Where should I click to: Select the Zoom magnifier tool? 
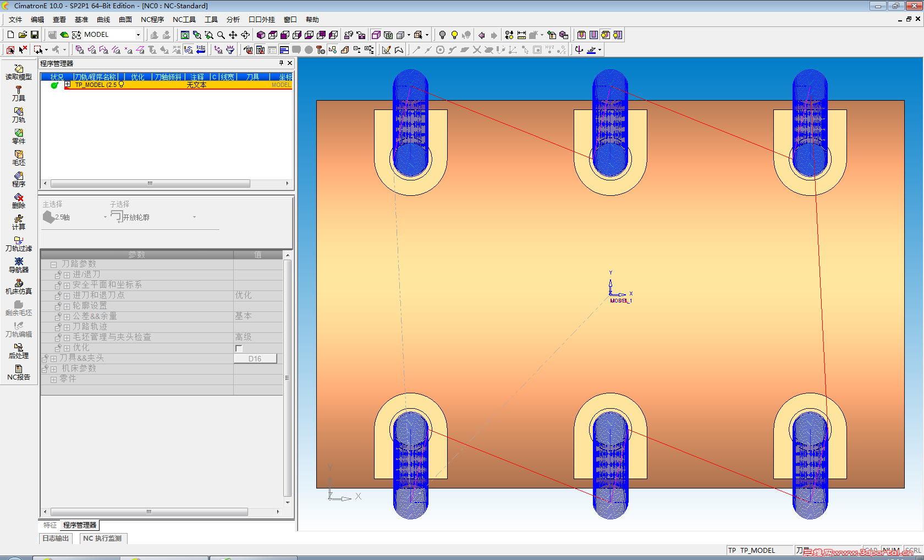221,35
